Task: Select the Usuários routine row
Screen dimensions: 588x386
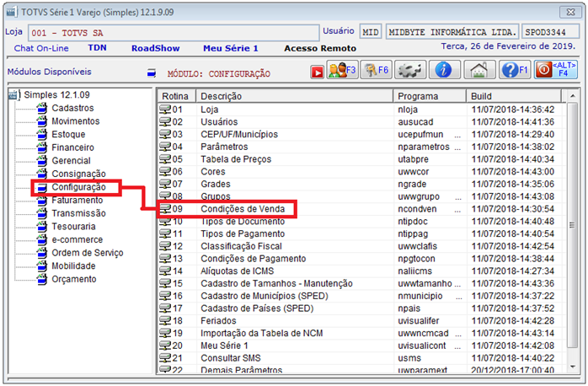Action: click(x=361, y=121)
